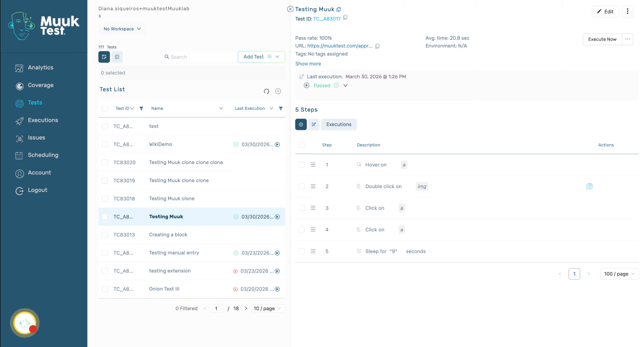Viewport: 644px width, 347px height.
Task: Close the Testing Muuk detail panel
Action: click(x=290, y=9)
